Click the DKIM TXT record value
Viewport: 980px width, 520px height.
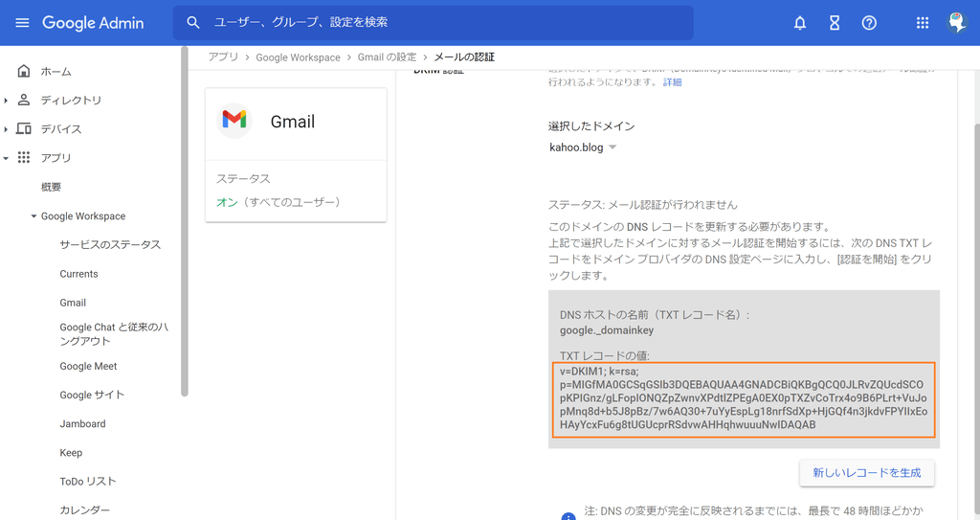click(x=744, y=398)
